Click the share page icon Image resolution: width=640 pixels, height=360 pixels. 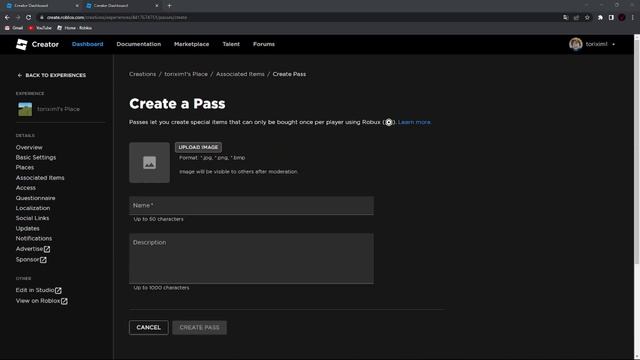(x=576, y=18)
